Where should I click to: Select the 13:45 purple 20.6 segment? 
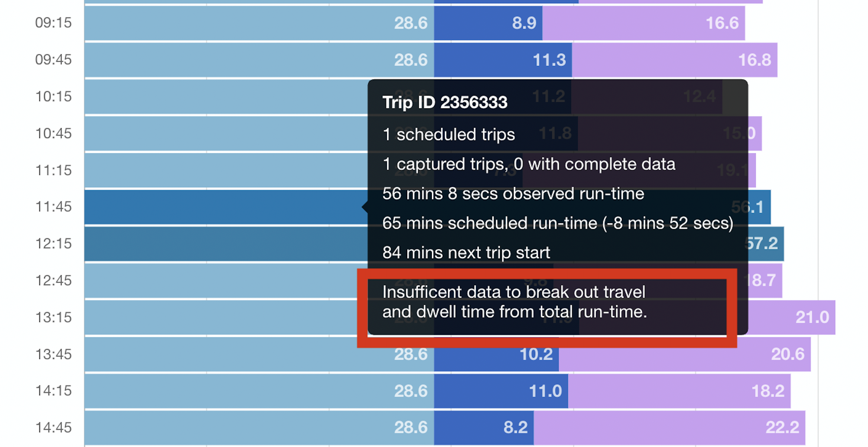point(684,355)
